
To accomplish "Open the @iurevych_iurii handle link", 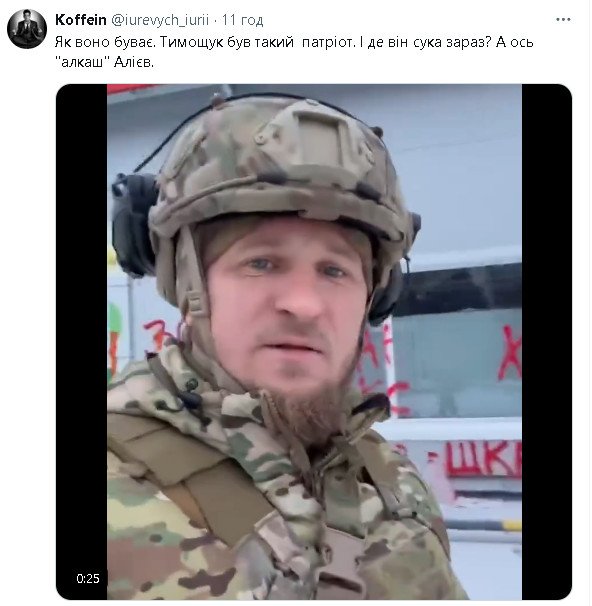I will pos(160,20).
